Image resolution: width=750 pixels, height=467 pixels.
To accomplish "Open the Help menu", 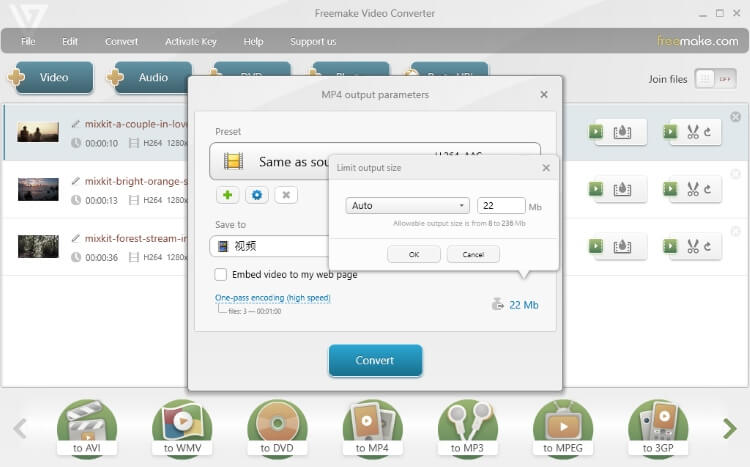I will point(254,42).
